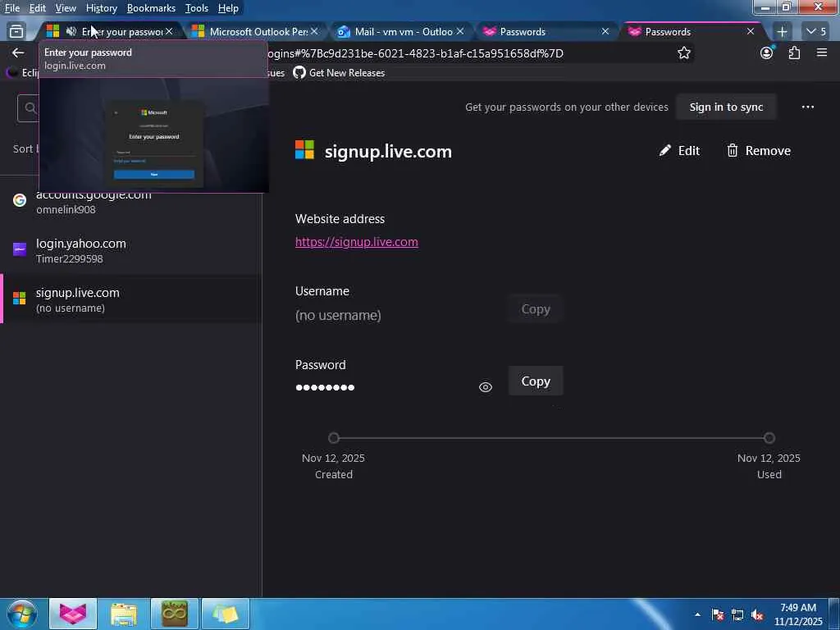Click the Sign in to sync button

(x=726, y=107)
